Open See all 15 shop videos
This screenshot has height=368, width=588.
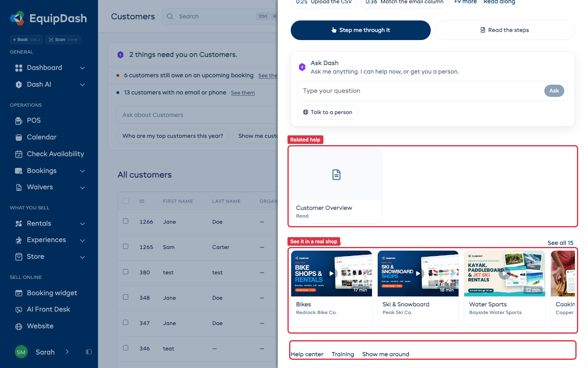560,243
